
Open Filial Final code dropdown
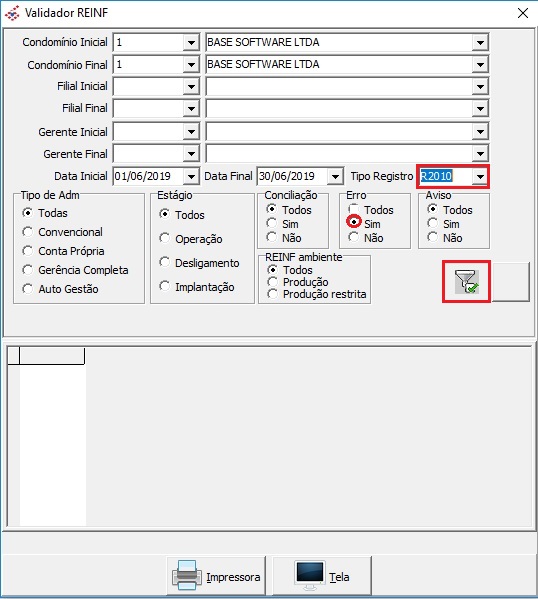click(x=191, y=109)
